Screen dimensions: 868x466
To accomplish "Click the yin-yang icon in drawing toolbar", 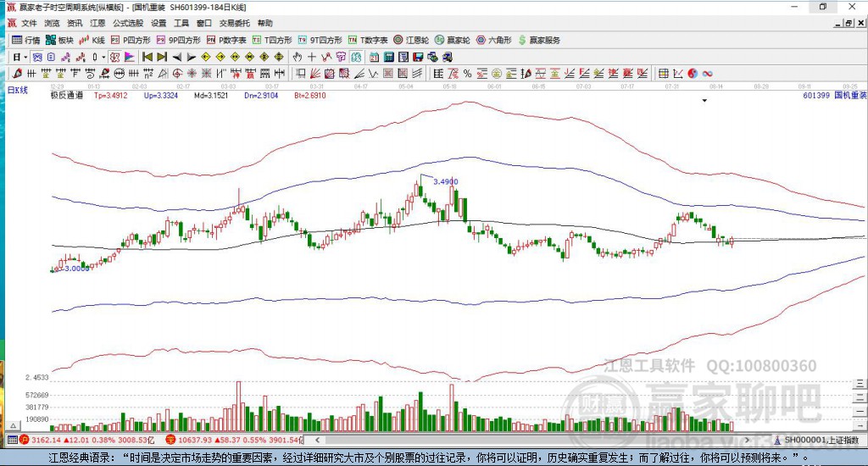I will [x=693, y=73].
